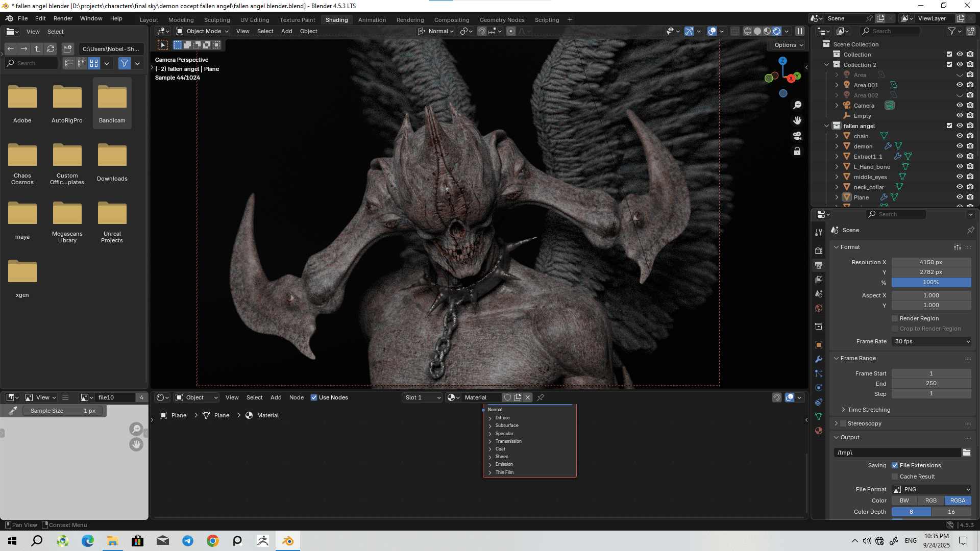Viewport: 980px width, 551px height.
Task: Open the Megascans Library folder
Action: tap(67, 222)
